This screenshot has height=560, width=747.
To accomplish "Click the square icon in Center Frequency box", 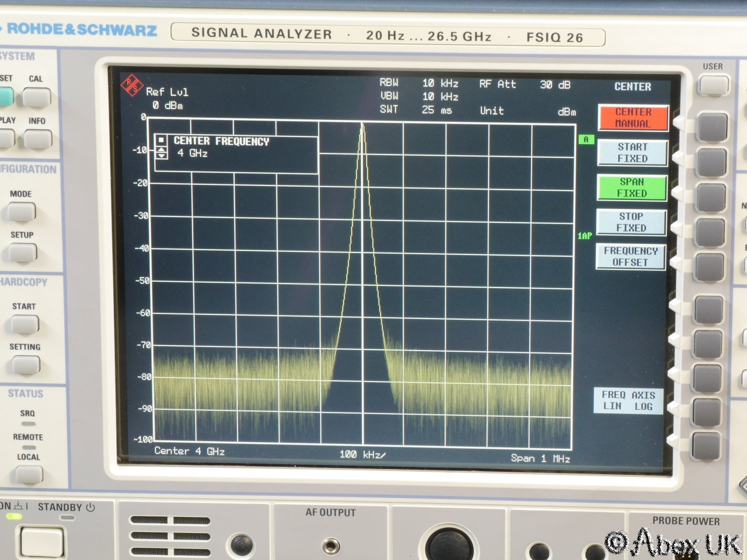I will coord(162,141).
